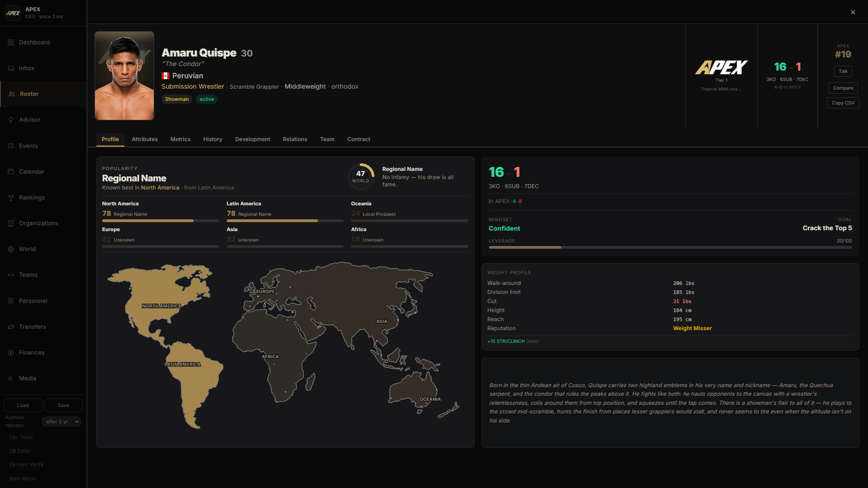
Task: Click the Leverage progress bar
Action: tap(670, 247)
